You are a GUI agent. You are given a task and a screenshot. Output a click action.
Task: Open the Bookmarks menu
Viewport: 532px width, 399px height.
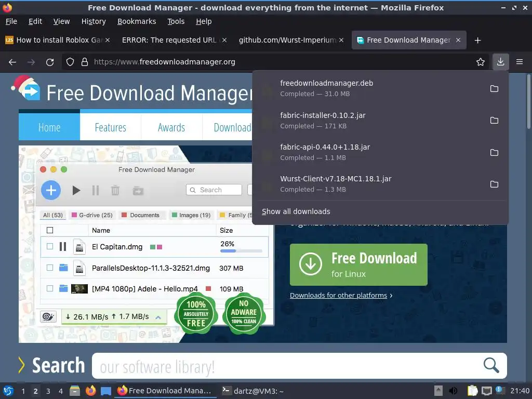pos(137,21)
